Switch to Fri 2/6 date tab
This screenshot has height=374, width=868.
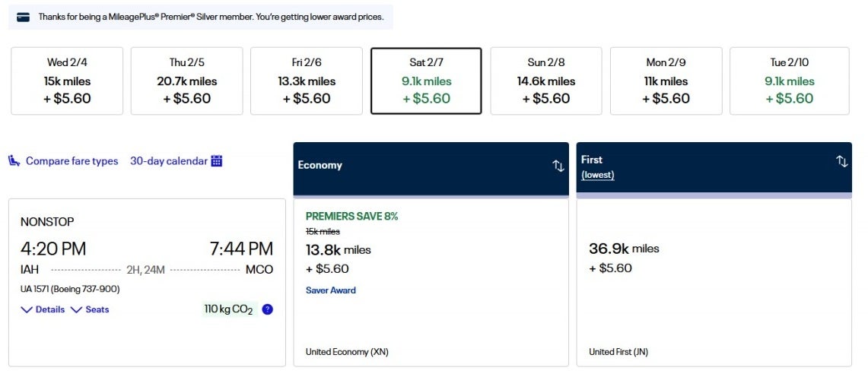(x=307, y=81)
